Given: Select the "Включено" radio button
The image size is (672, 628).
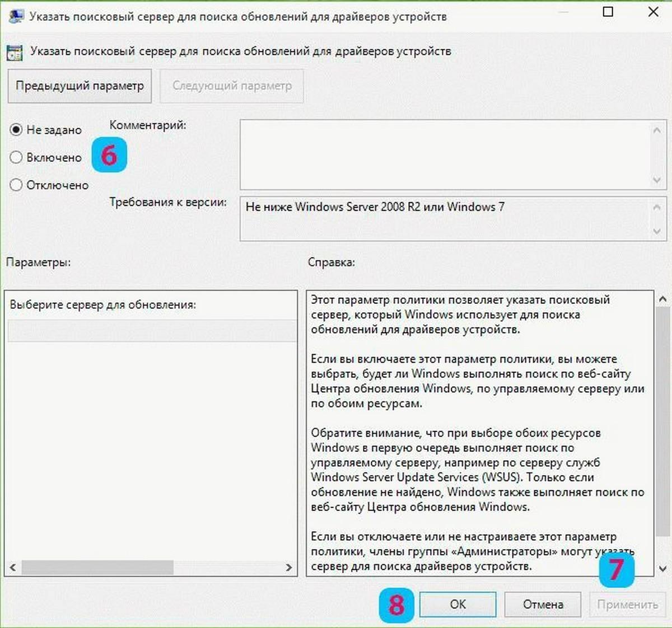Looking at the screenshot, I should (x=16, y=158).
